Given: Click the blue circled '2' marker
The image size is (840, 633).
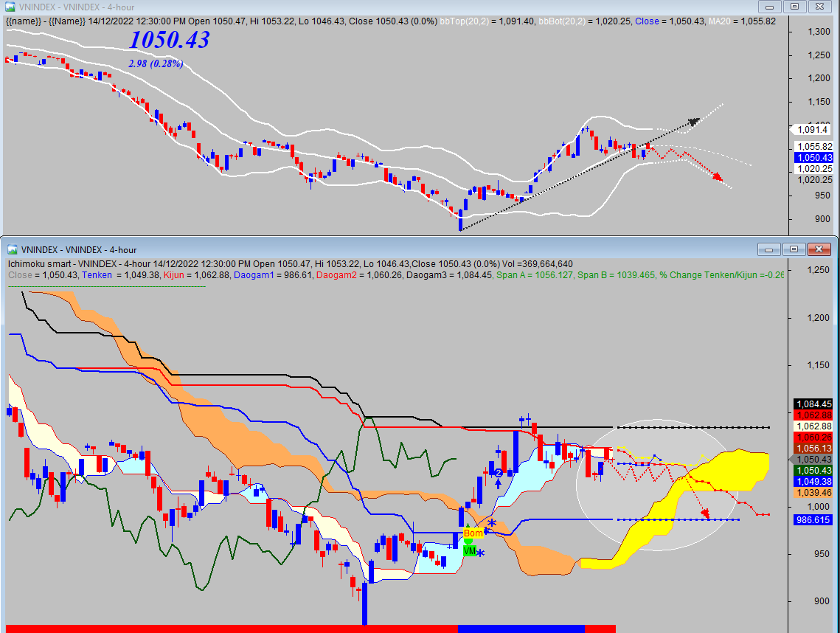Looking at the screenshot, I should click(499, 472).
